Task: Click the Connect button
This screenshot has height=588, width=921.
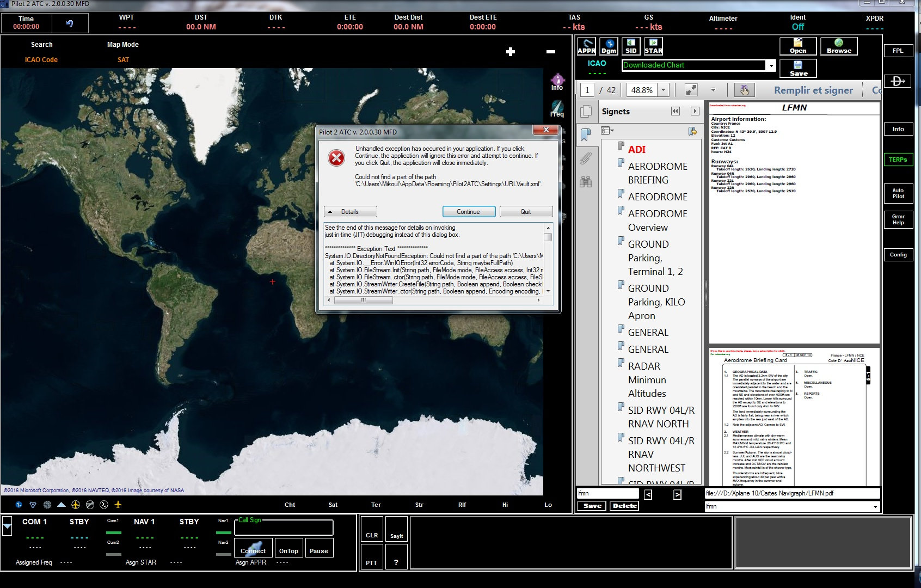Action: click(253, 548)
